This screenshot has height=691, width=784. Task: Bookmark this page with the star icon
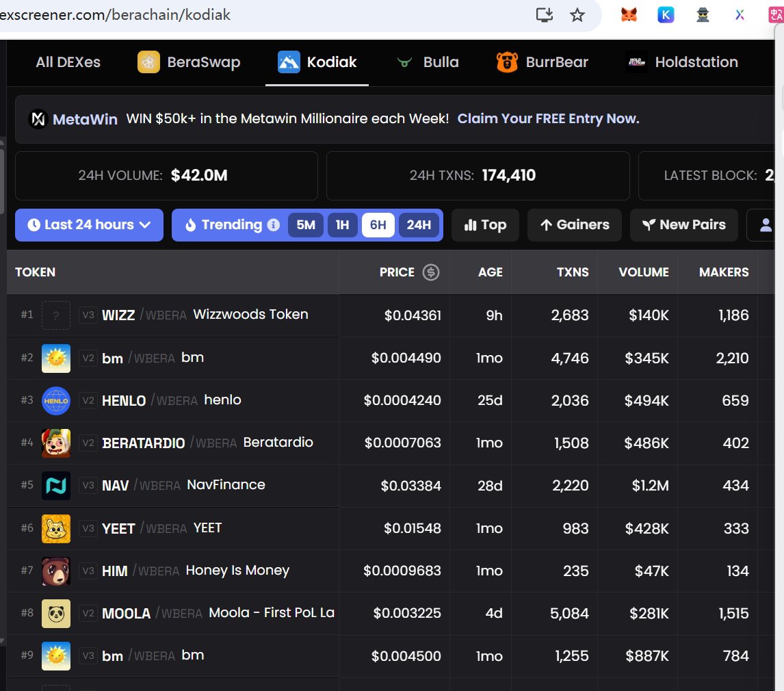[577, 15]
